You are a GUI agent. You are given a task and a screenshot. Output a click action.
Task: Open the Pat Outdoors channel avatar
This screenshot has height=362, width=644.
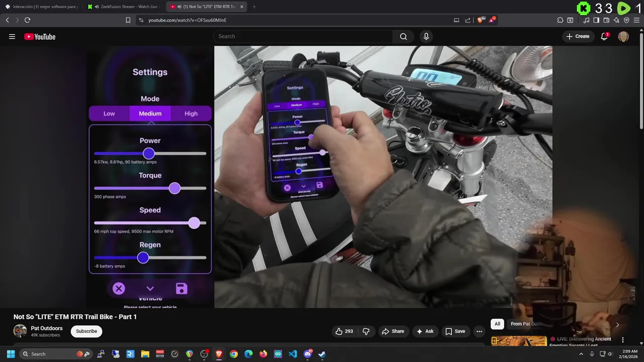(20, 331)
